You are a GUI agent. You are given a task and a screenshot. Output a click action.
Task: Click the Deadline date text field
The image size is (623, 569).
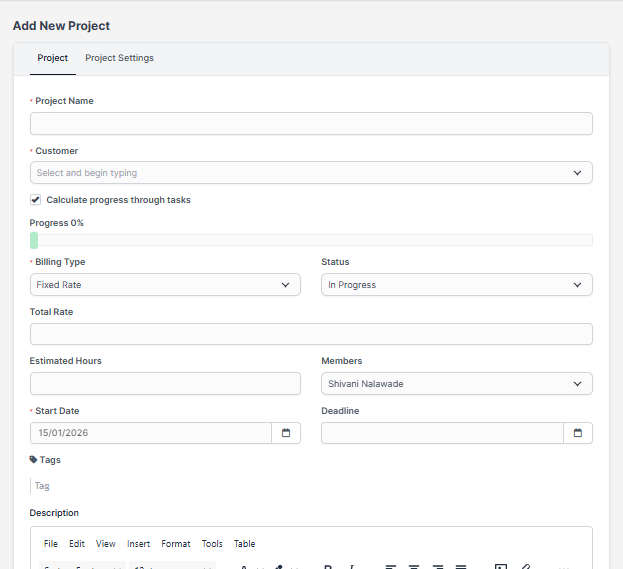442,433
